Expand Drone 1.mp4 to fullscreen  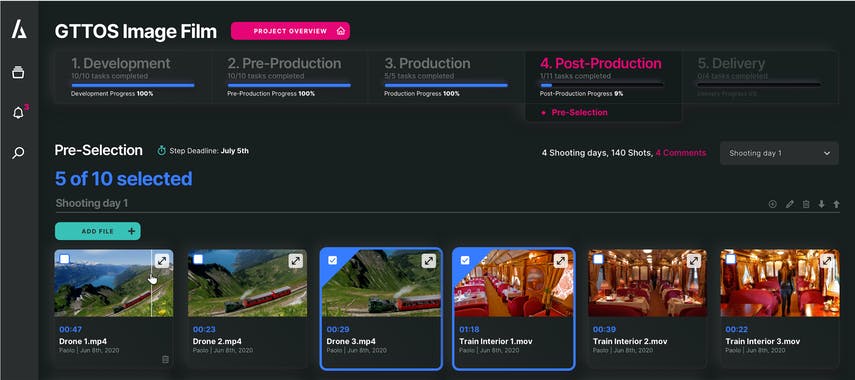pyautogui.click(x=161, y=261)
